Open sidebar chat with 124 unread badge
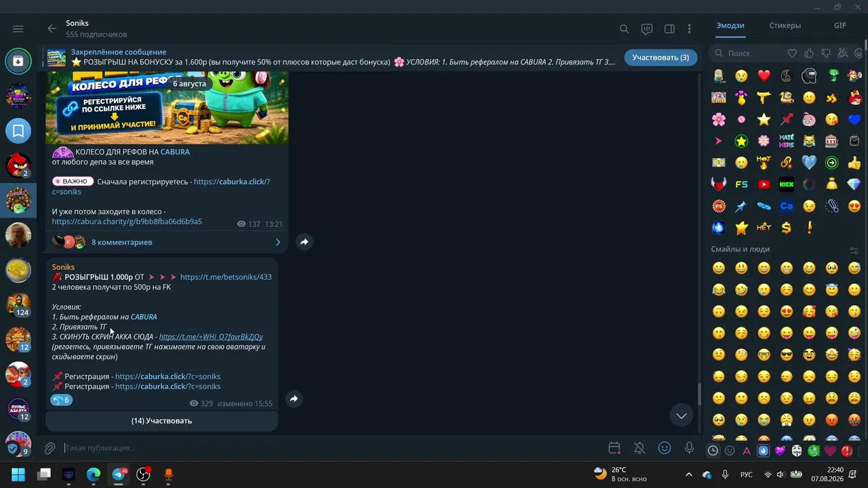 tap(18, 304)
